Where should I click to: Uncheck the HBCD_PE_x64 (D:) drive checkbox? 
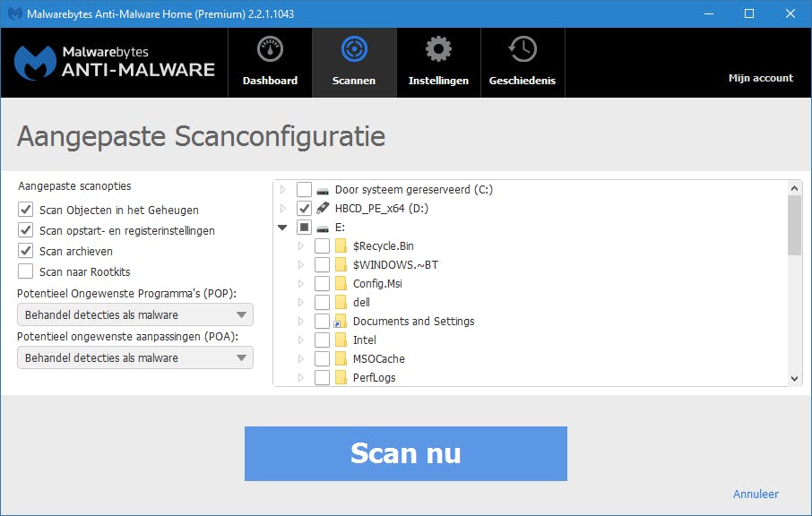(x=304, y=208)
